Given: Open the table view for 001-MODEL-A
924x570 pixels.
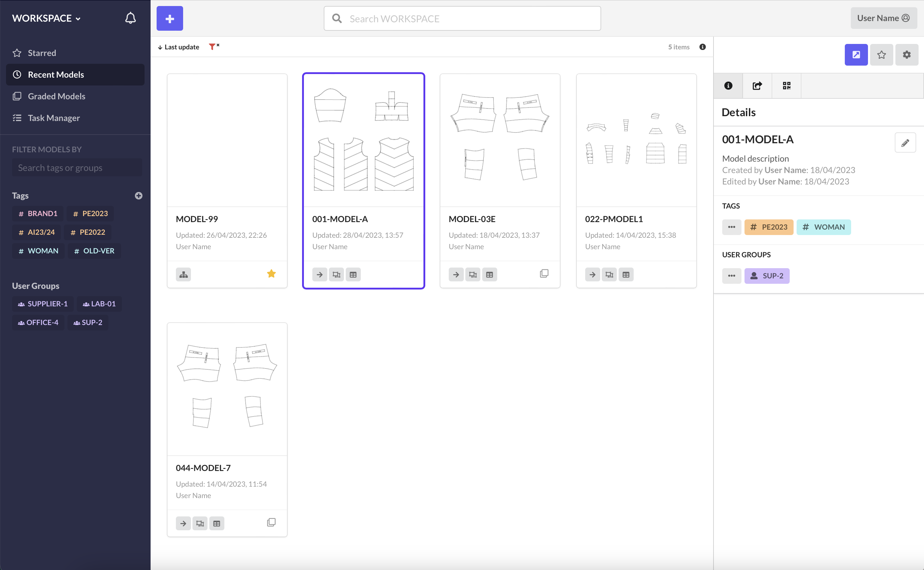Looking at the screenshot, I should pyautogui.click(x=353, y=274).
